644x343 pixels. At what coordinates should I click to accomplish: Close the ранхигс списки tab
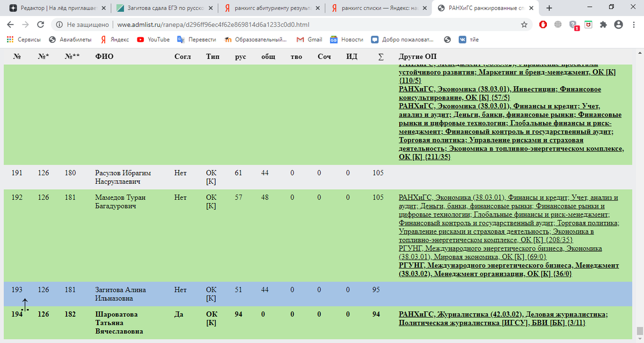coord(424,8)
